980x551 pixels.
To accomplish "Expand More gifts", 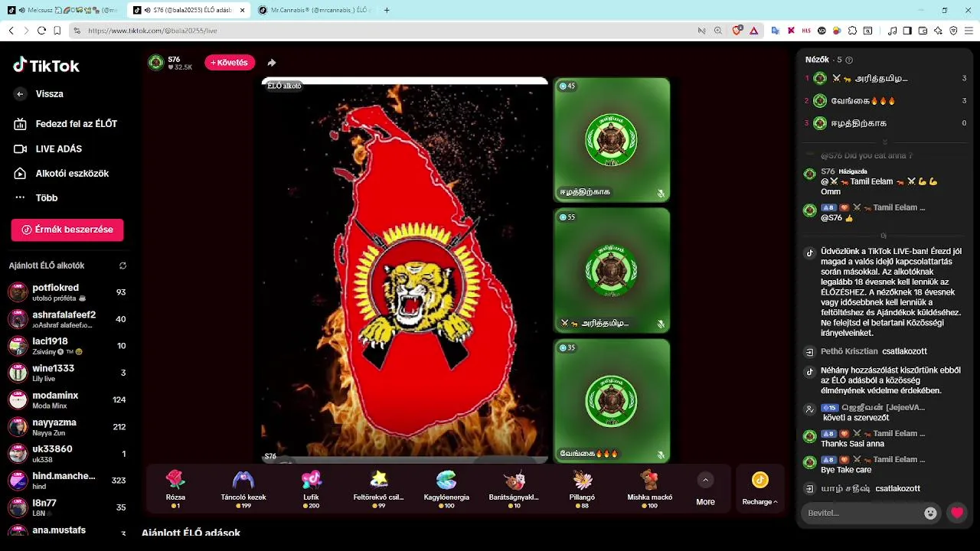I will pyautogui.click(x=705, y=489).
